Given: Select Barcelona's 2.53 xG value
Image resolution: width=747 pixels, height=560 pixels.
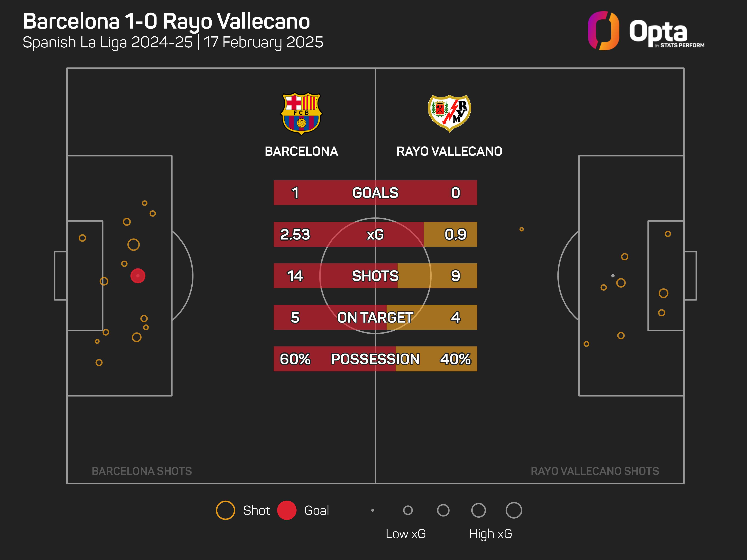Looking at the screenshot, I should click(x=295, y=234).
